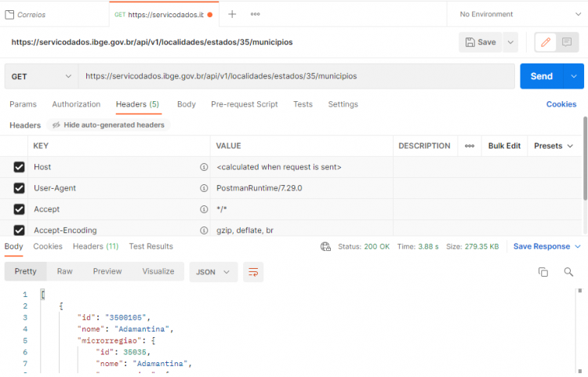The height and width of the screenshot is (377, 588).
Task: Click the User-Agent header info icon
Action: pyautogui.click(x=204, y=188)
